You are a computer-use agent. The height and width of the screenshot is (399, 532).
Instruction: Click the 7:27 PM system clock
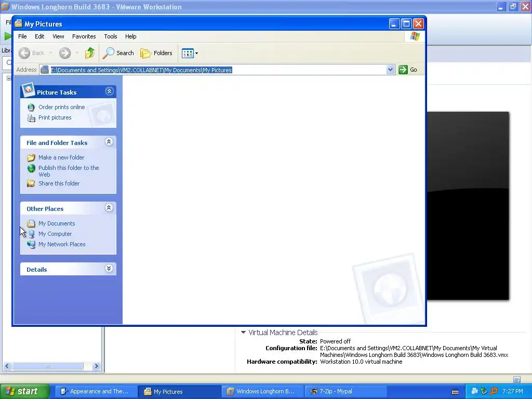[513, 391]
